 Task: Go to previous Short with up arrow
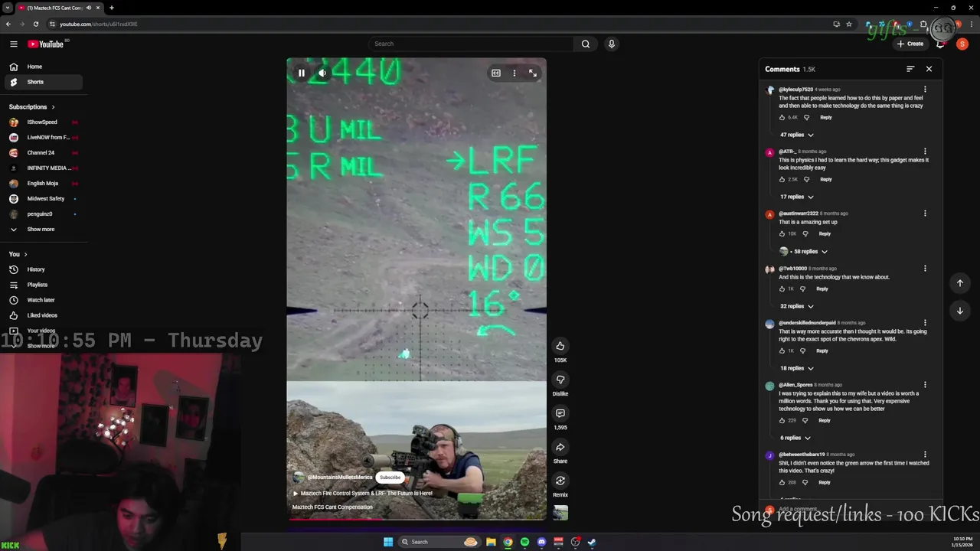click(x=960, y=283)
